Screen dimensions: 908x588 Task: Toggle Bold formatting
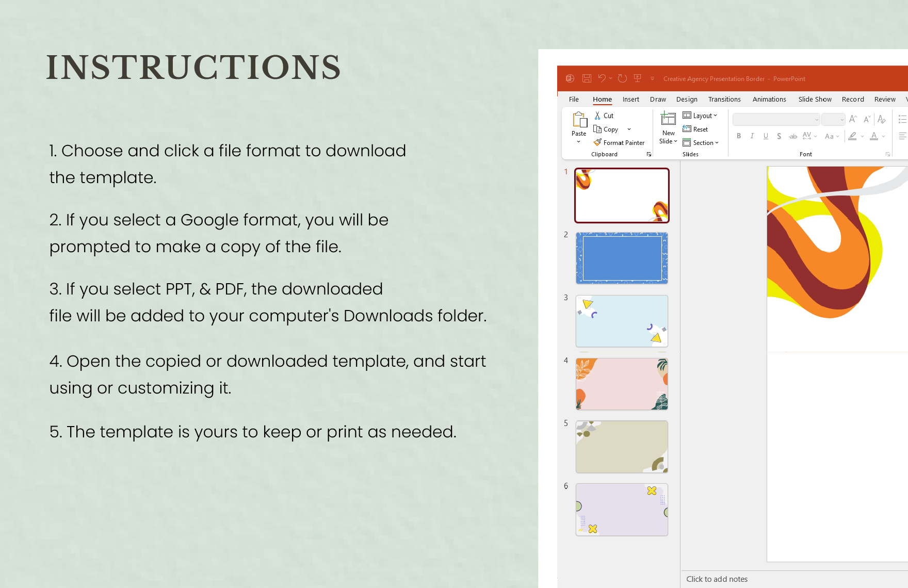pos(739,136)
